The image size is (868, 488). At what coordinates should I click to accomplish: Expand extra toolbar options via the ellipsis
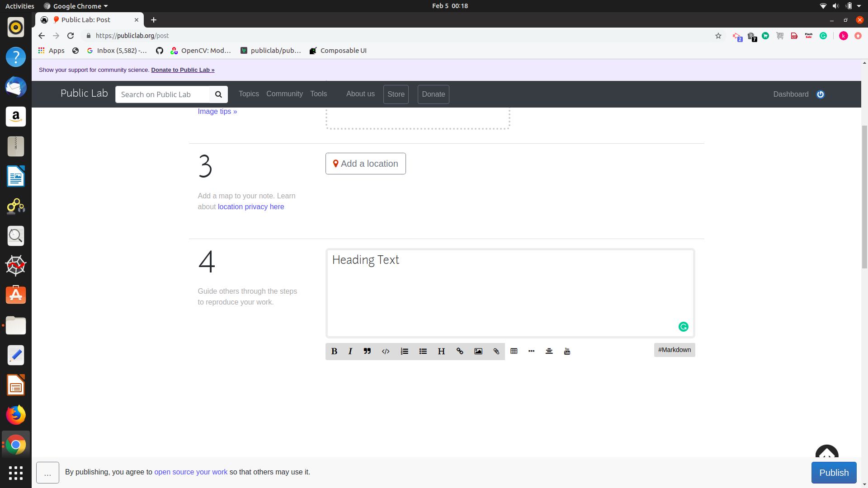coord(531,351)
